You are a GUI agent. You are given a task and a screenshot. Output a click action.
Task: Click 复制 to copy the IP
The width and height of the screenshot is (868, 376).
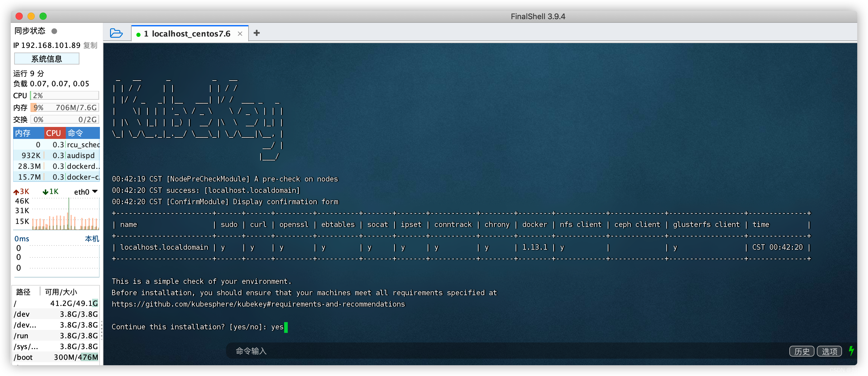coord(90,45)
